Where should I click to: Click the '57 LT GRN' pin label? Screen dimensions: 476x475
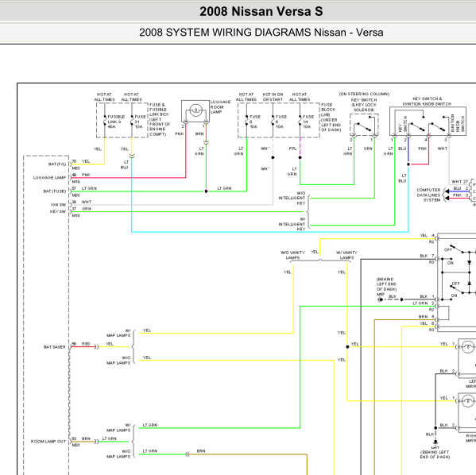tap(84, 188)
